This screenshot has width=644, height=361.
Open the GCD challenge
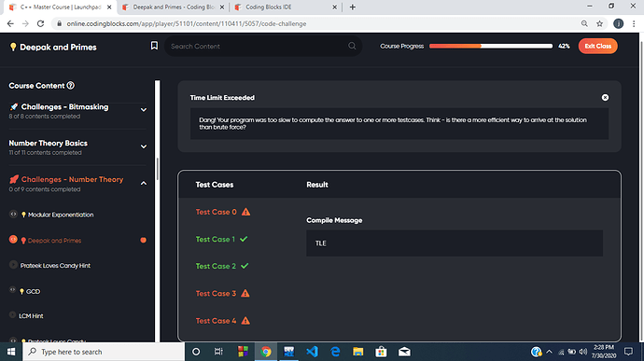[33, 291]
